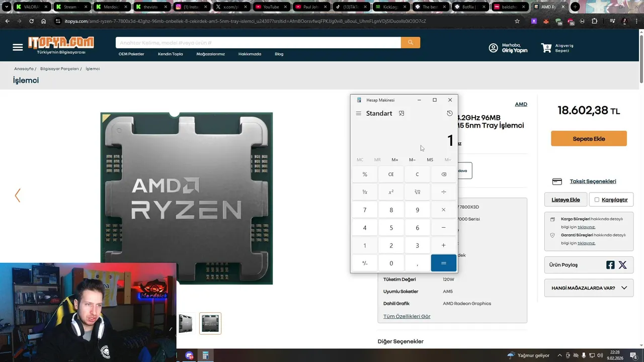The image size is (644, 362).
Task: Open calculator memory list dropdown M
Action: click(x=448, y=160)
